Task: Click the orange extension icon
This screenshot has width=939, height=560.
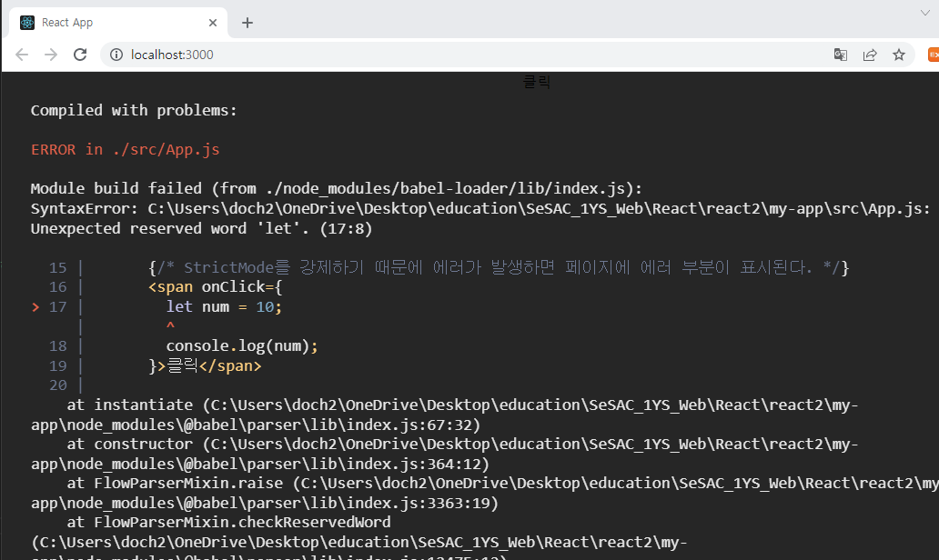Action: point(933,55)
